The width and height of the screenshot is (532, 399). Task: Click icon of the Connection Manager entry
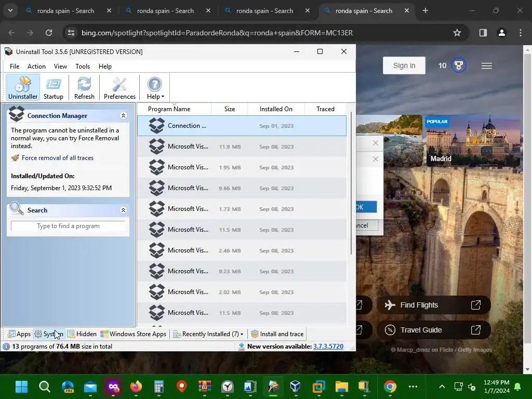point(157,126)
